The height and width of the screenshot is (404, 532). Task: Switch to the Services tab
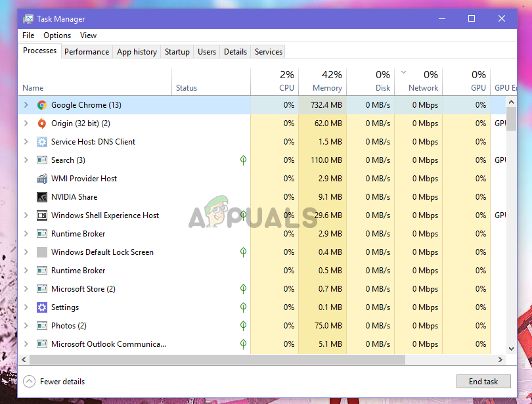tap(269, 51)
